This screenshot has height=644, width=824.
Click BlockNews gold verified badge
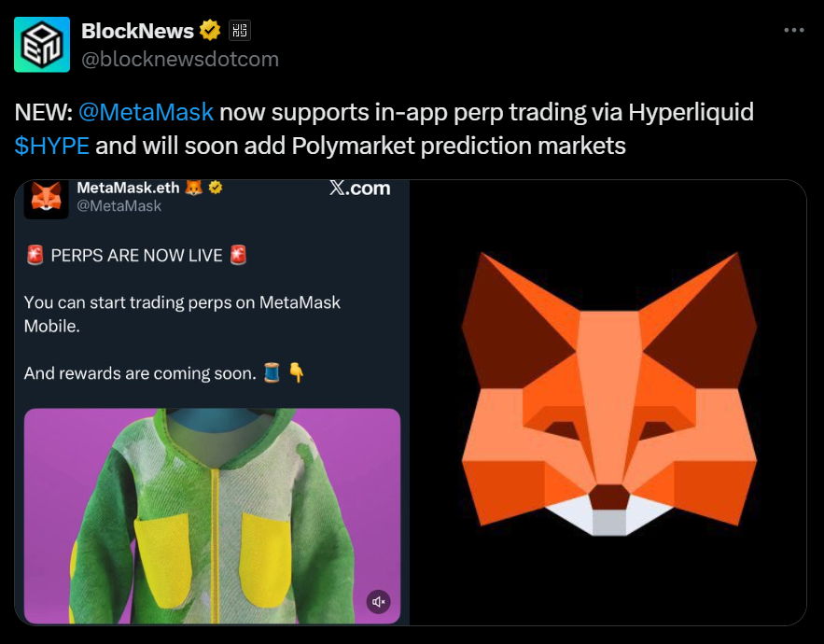point(211,31)
